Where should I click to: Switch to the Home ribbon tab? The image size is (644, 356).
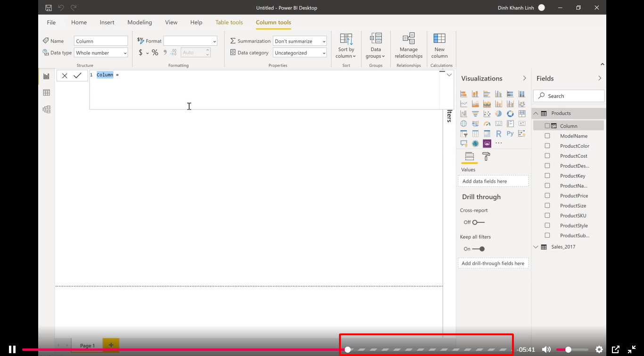(79, 22)
